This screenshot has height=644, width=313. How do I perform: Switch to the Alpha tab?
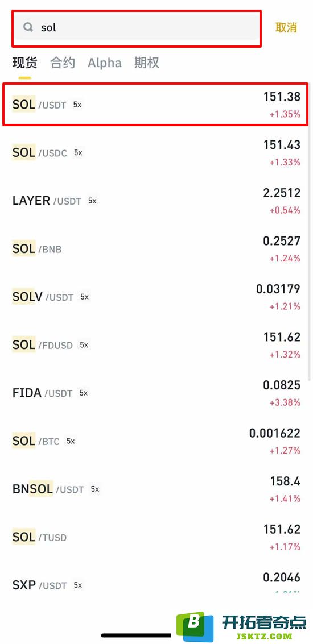click(105, 63)
